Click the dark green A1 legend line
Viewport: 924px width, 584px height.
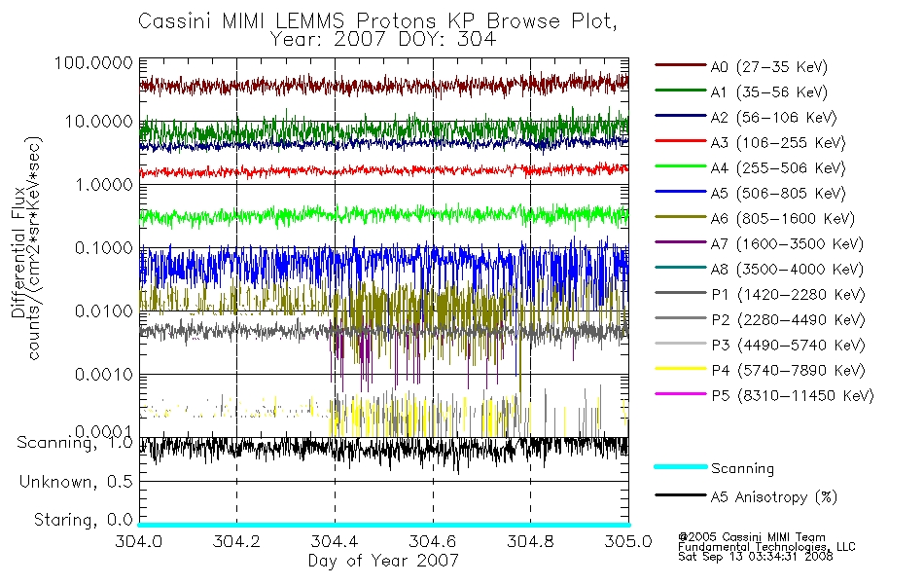point(680,91)
